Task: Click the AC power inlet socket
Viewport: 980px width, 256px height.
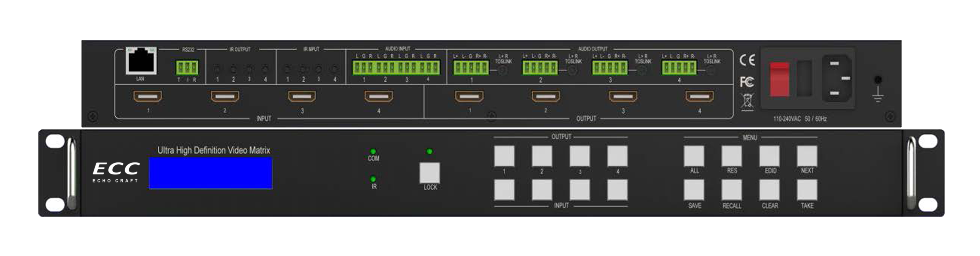Action: coord(837,79)
